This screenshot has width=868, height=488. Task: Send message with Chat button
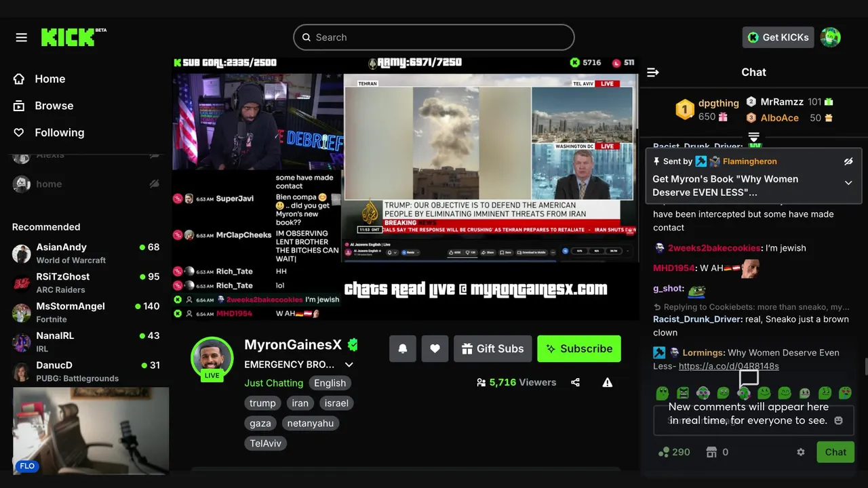click(x=835, y=452)
